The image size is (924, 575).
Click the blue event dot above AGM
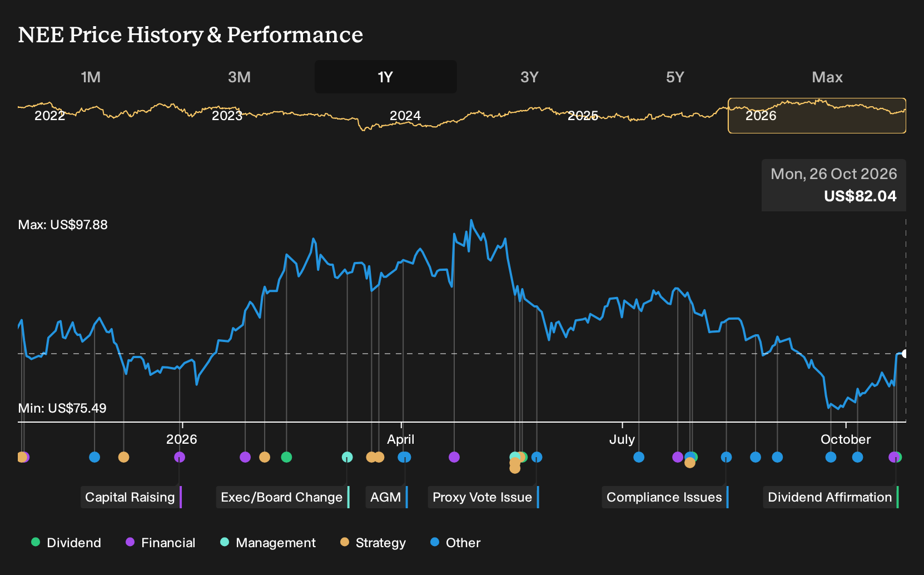[405, 457]
